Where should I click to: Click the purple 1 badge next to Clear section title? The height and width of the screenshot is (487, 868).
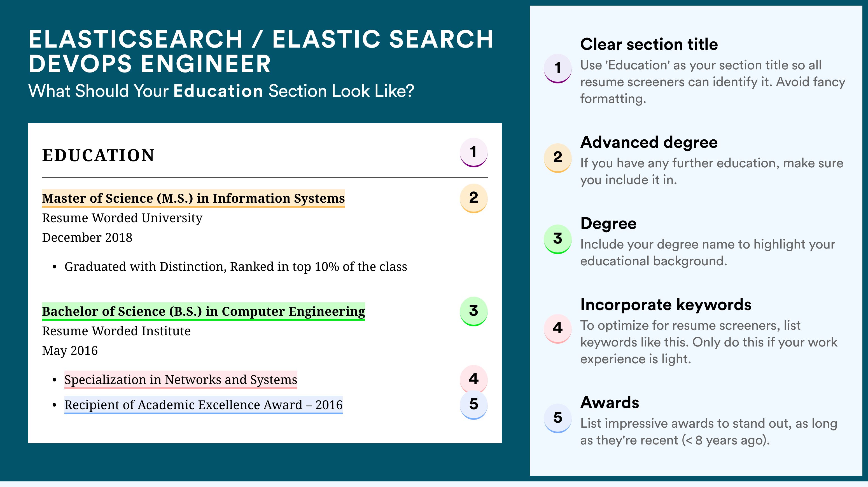point(558,68)
